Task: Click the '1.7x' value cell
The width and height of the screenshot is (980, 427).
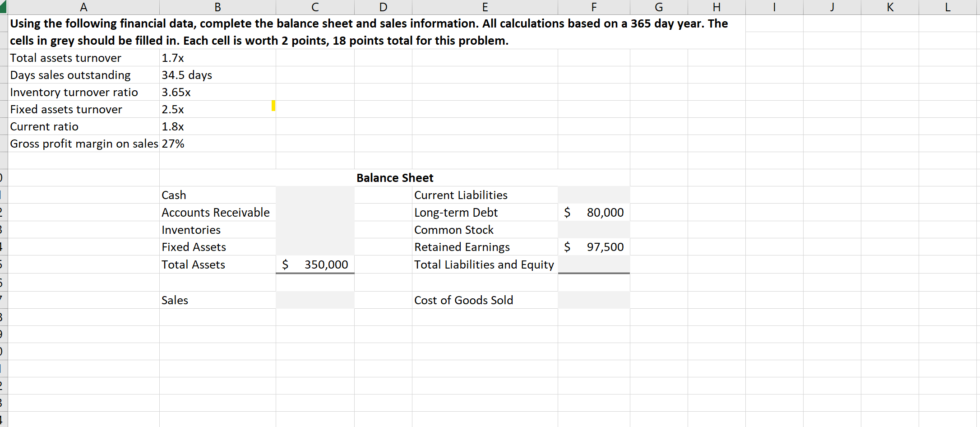Action: pyautogui.click(x=217, y=58)
